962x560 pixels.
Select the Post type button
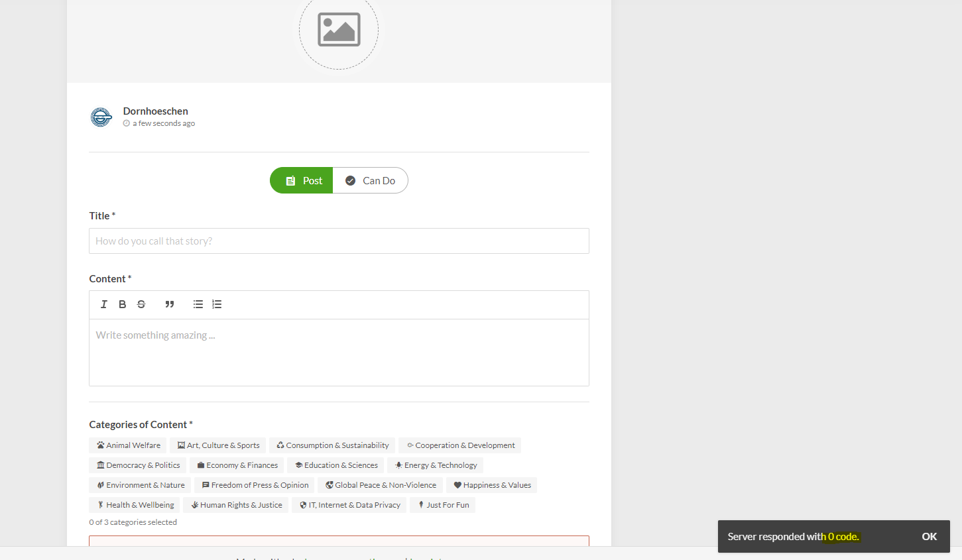coord(302,180)
